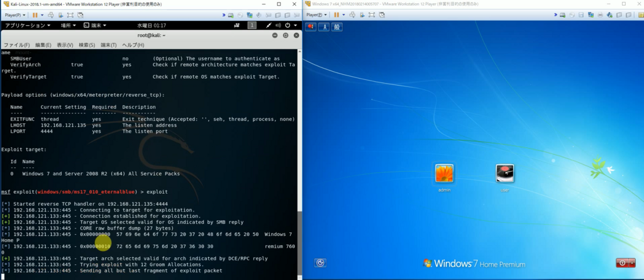Pause the Windows 7 VM with the pause icon

(x=336, y=15)
